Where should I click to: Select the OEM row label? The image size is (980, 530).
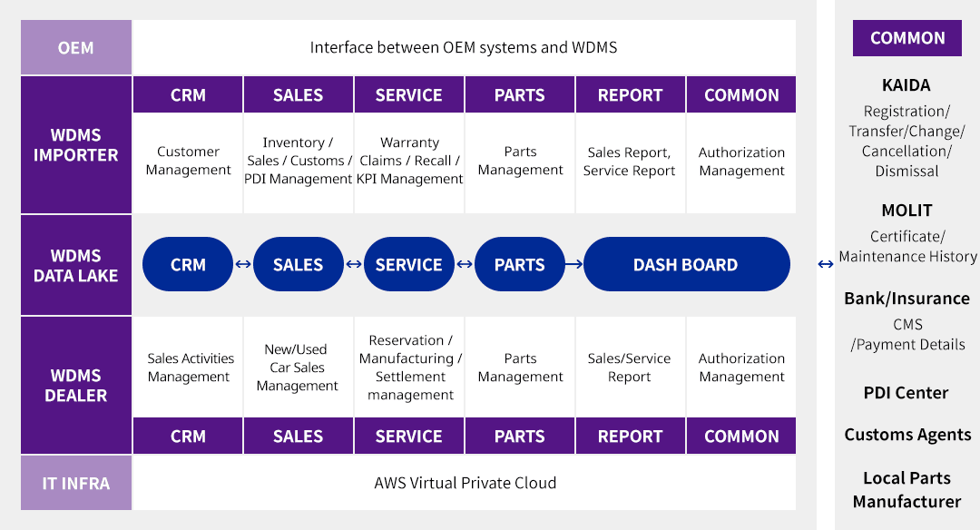76,48
